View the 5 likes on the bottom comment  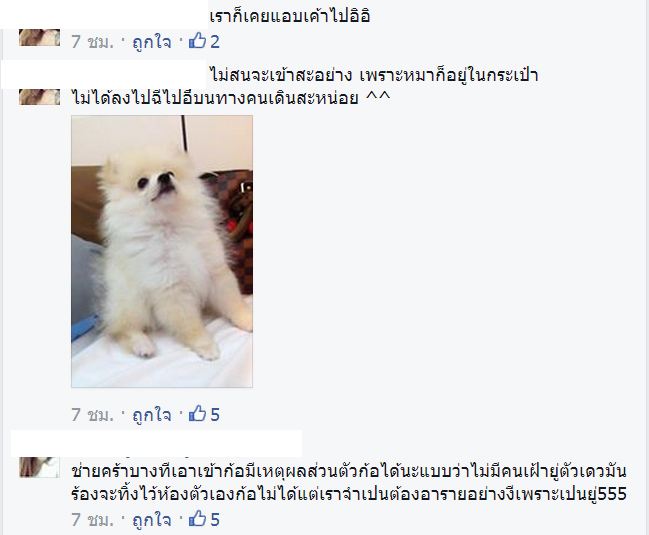point(215,520)
